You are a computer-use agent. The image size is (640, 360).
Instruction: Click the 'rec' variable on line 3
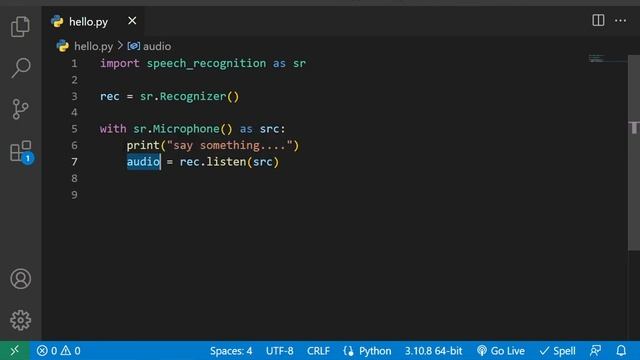110,97
